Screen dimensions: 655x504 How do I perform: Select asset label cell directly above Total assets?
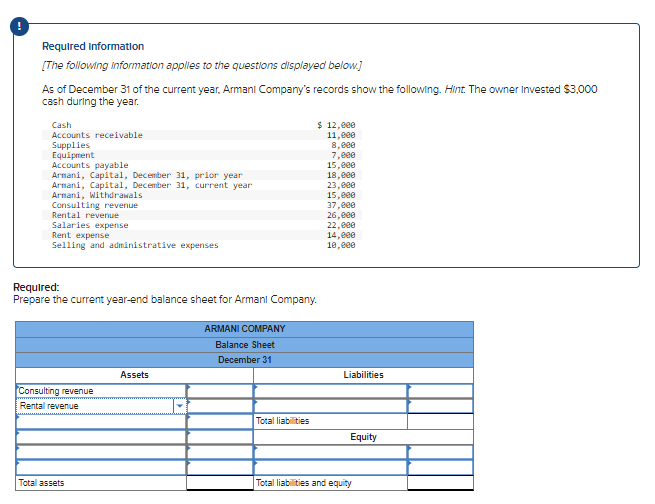coord(101,468)
